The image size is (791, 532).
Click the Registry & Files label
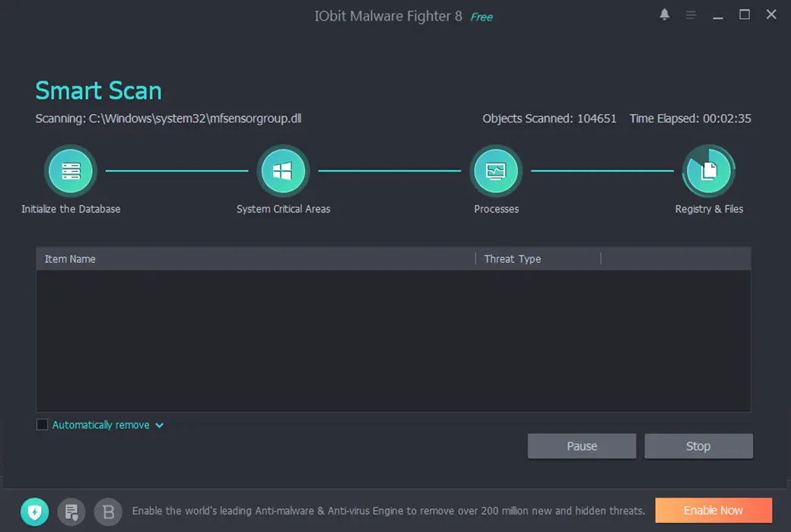[710, 209]
